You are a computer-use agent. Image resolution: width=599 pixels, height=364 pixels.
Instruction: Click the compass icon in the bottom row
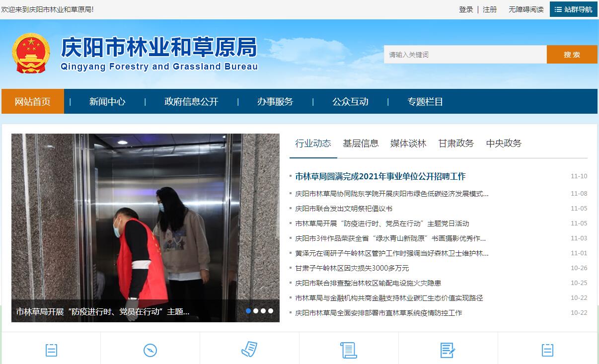tap(150, 350)
